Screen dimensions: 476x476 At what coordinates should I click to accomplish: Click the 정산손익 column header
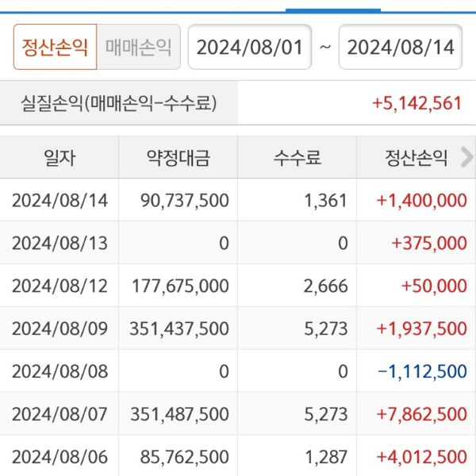413,157
